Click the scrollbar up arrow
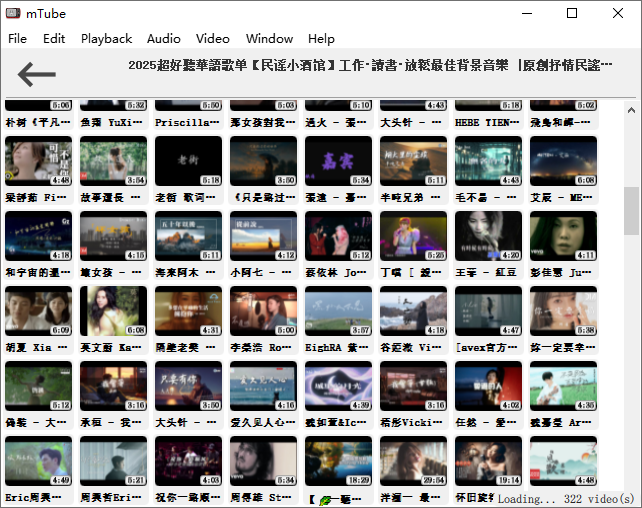The height and width of the screenshot is (508, 642). (x=631, y=110)
